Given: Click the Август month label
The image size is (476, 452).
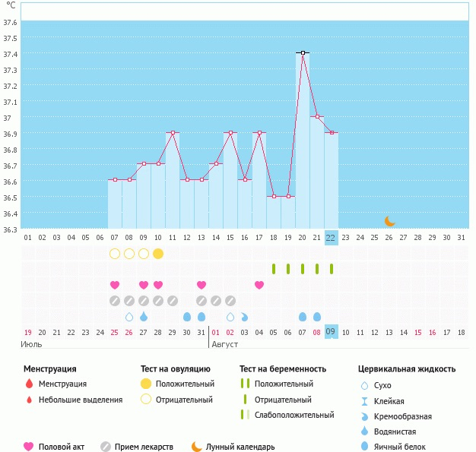Looking at the screenshot, I should point(225,344).
